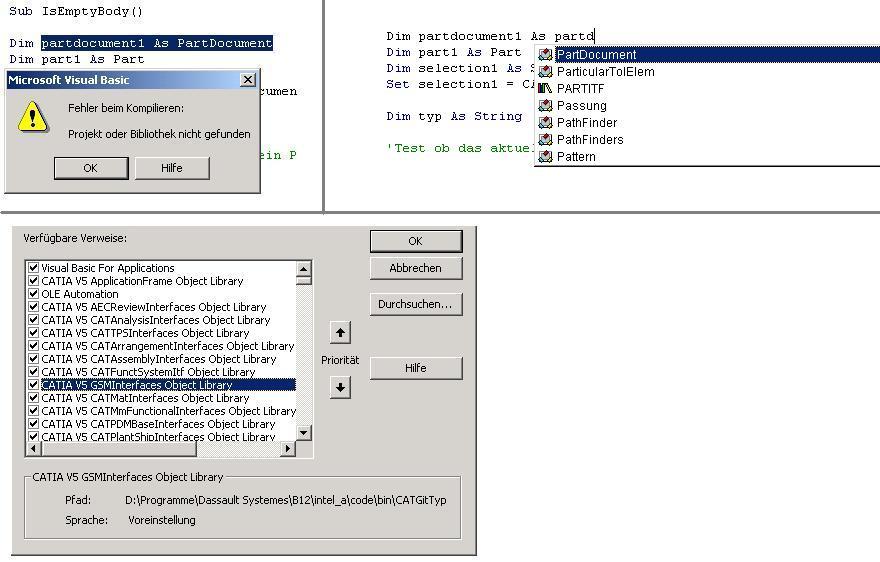
Task: Click the right arrow of horizontal scrollbar
Action: [288, 449]
